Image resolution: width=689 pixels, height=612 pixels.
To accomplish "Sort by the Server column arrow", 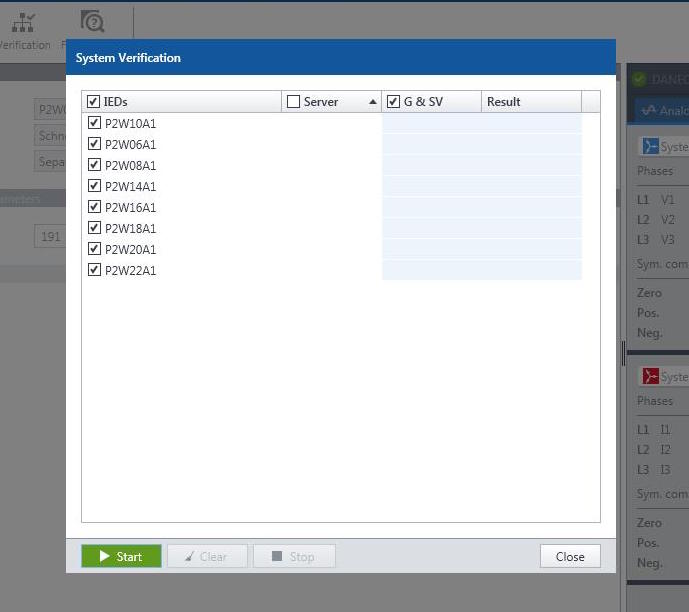I will pos(373,102).
